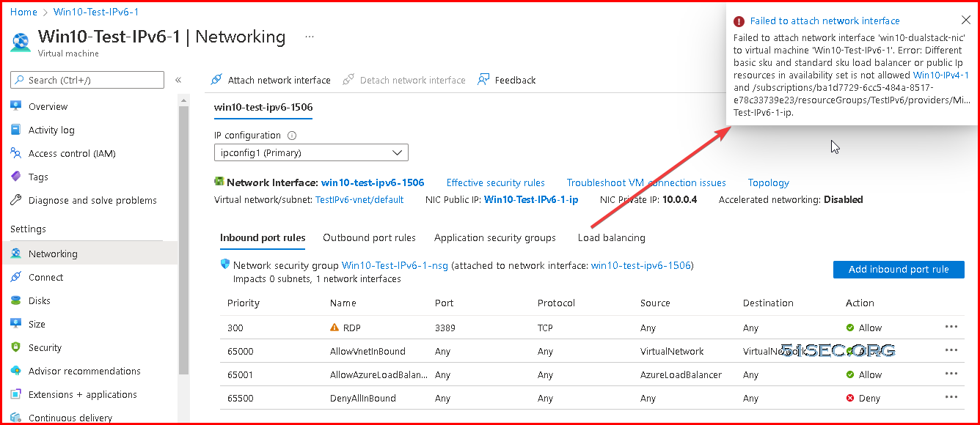Image resolution: width=980 pixels, height=425 pixels.
Task: Click the Feedback person icon
Action: pos(483,80)
